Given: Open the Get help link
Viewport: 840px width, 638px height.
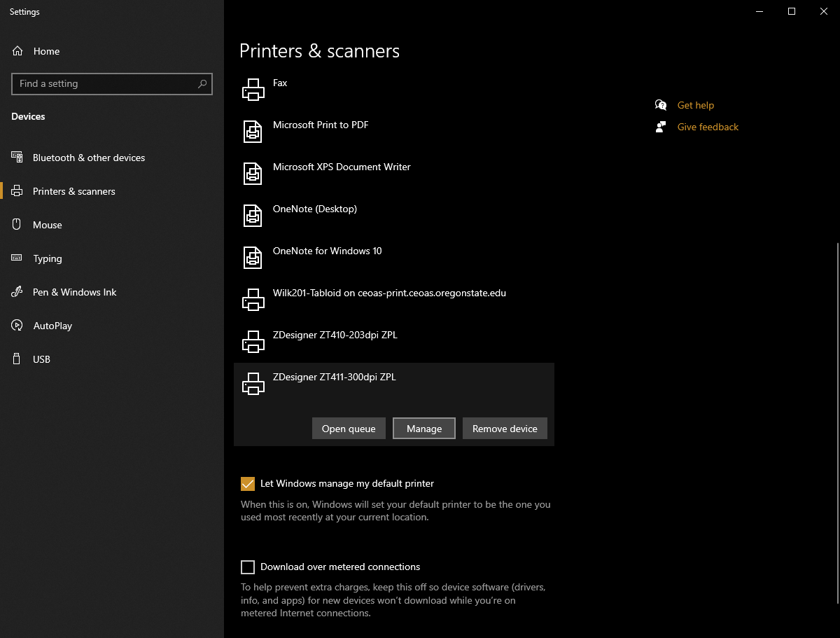Looking at the screenshot, I should [x=696, y=105].
